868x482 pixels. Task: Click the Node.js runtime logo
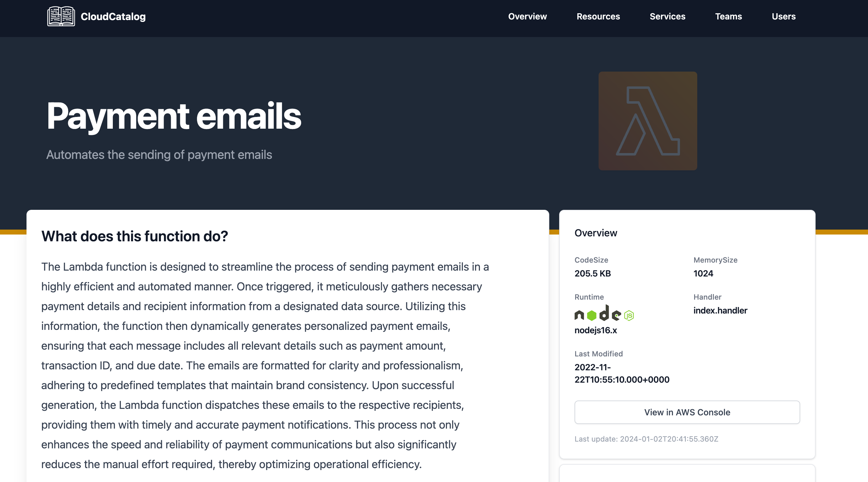[x=604, y=313]
